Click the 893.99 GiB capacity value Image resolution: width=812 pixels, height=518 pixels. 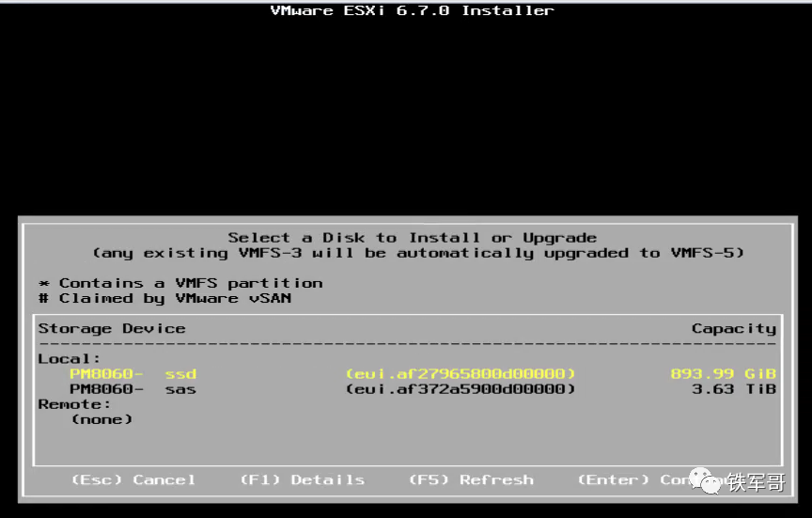724,374
